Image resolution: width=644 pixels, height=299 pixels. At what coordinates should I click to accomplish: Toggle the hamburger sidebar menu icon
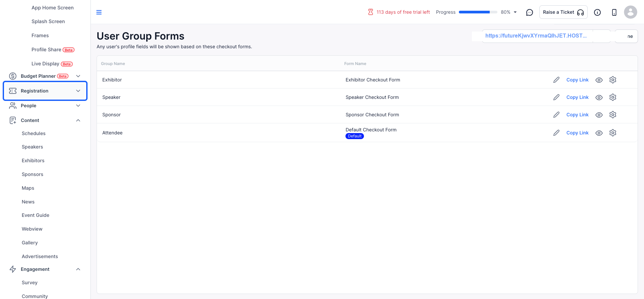(x=99, y=12)
